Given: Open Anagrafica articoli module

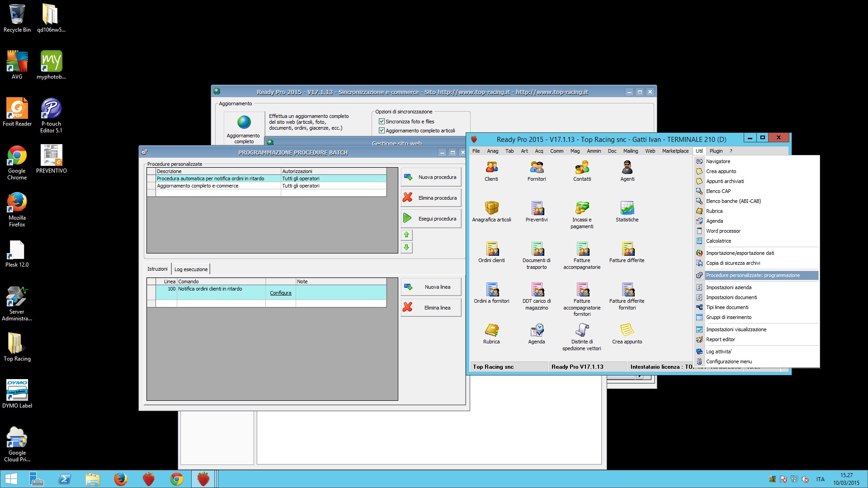Looking at the screenshot, I should (491, 209).
